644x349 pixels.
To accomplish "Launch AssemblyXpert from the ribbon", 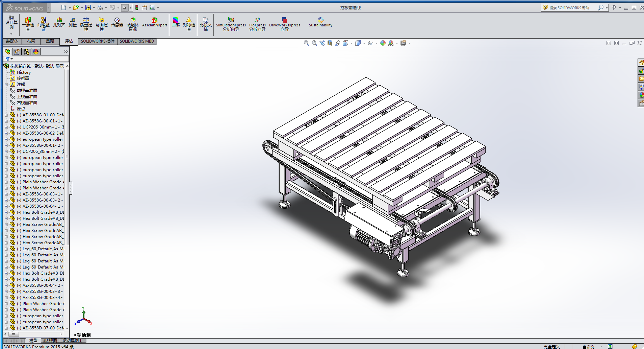I will click(x=154, y=23).
